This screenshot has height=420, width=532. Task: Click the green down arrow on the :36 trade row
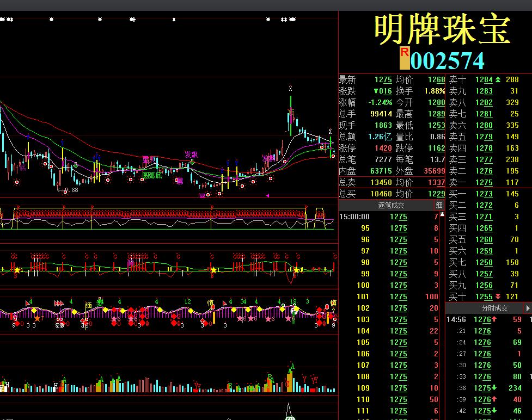(x=494, y=388)
